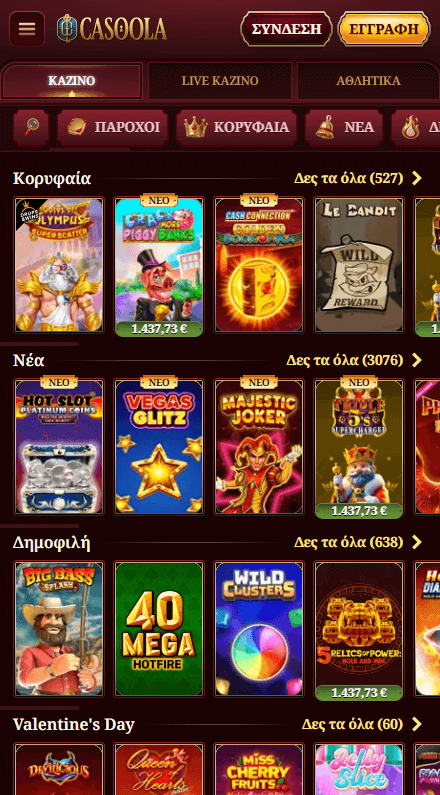This screenshot has width=440, height=795.
Task: Click the ΣΥΝΔΕΣΗ login button
Action: click(286, 29)
